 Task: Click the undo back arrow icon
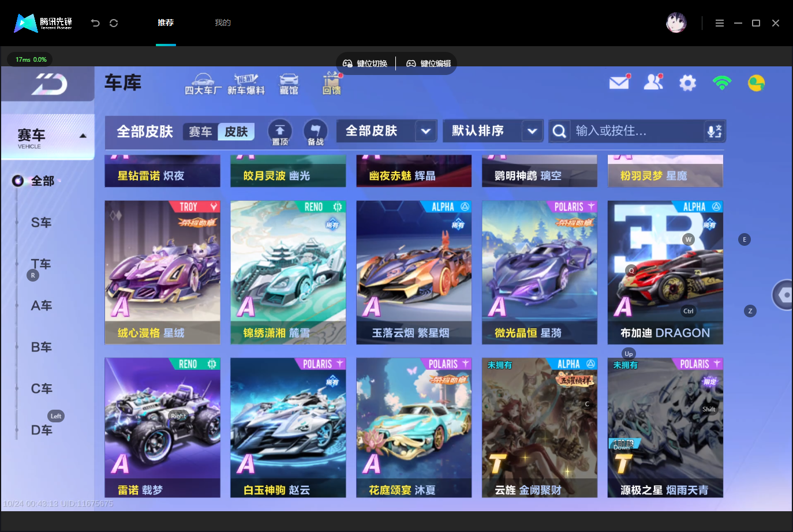click(x=95, y=23)
